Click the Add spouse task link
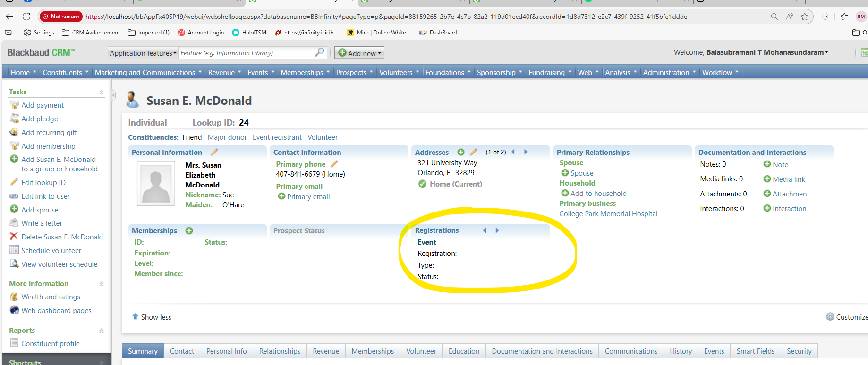This screenshot has width=868, height=365. click(40, 210)
